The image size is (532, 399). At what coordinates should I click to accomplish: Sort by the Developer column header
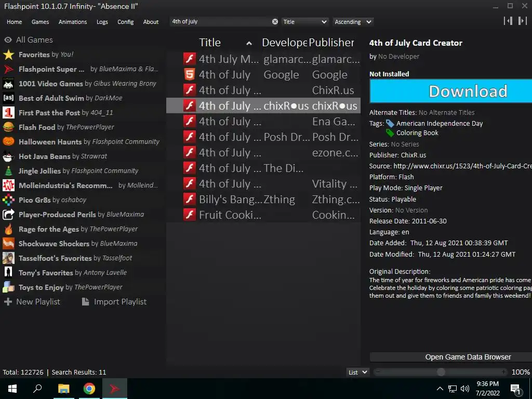(x=284, y=43)
